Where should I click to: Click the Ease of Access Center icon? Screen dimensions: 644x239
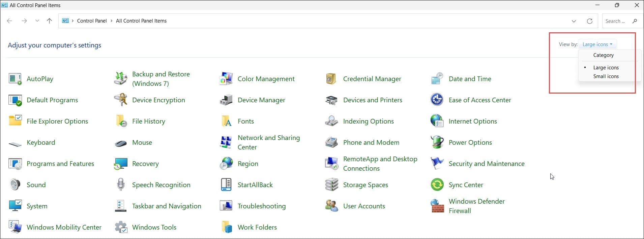click(x=437, y=100)
